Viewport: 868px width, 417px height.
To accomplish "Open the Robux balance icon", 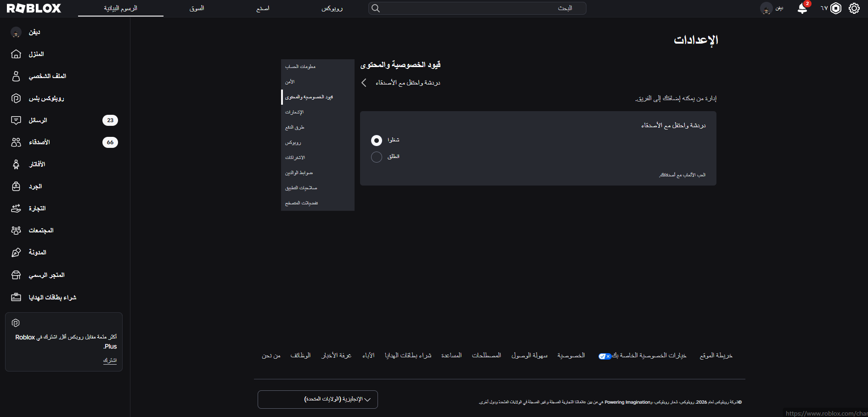I will (x=836, y=8).
